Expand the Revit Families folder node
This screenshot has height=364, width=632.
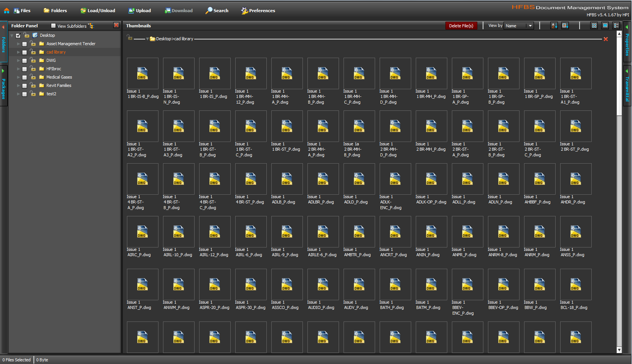pos(18,85)
